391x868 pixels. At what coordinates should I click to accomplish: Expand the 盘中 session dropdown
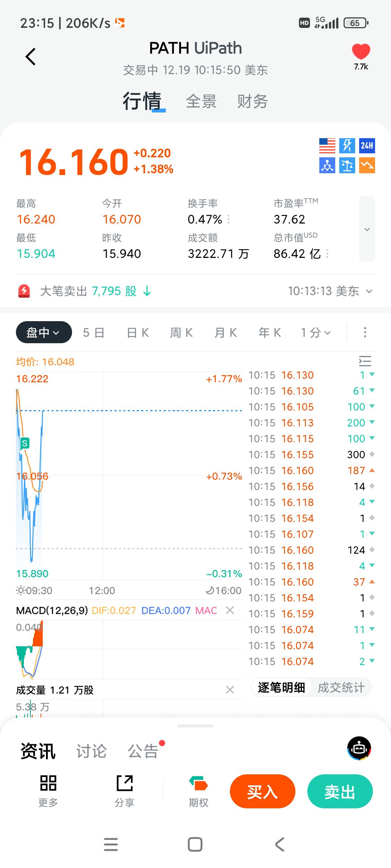click(x=44, y=332)
